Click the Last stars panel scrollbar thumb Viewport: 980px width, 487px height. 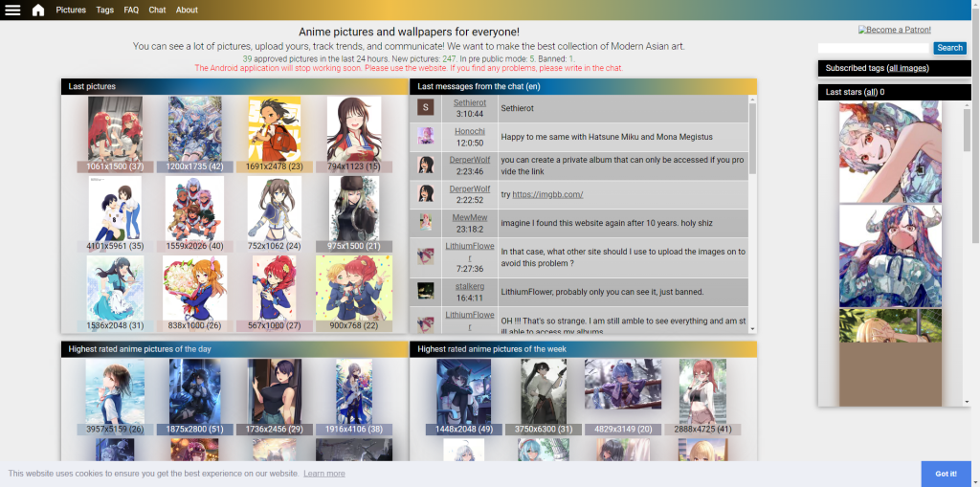(968, 129)
